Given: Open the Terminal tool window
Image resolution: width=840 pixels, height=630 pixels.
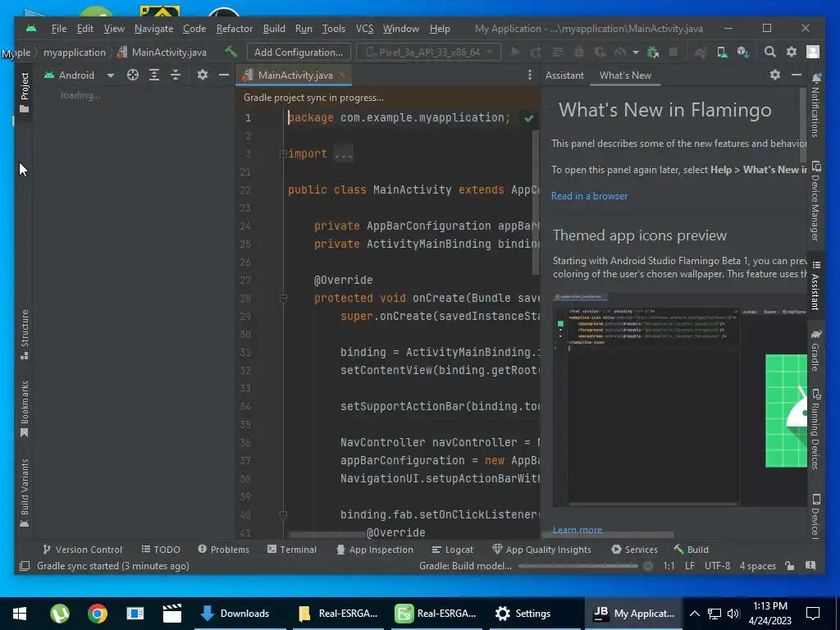Looking at the screenshot, I should 292,550.
